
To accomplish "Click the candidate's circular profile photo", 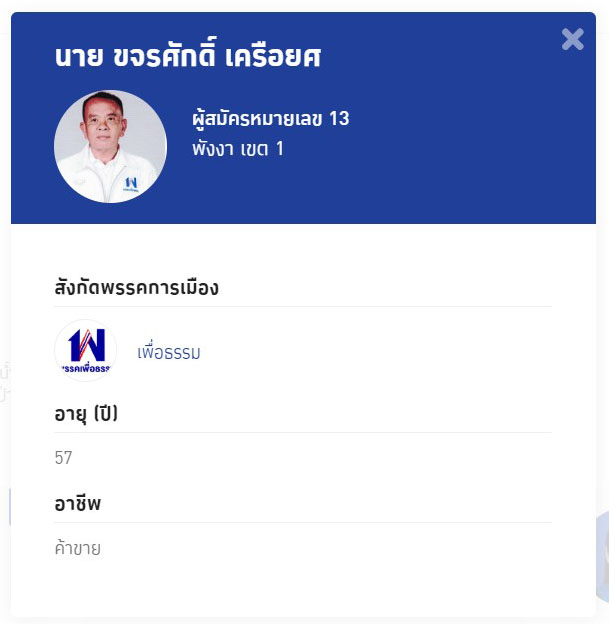I will pos(110,147).
